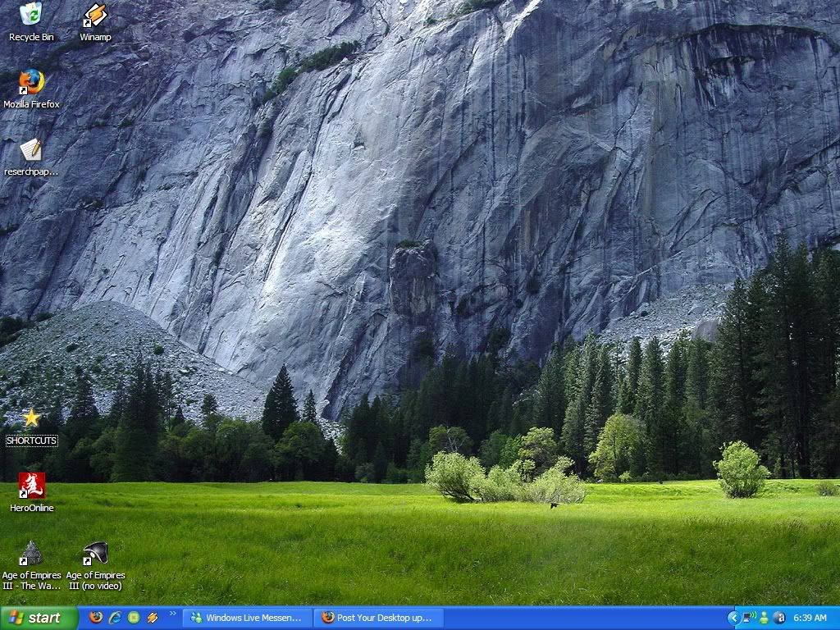Select Age of Empires III - The Wa... shortcut

(x=31, y=566)
